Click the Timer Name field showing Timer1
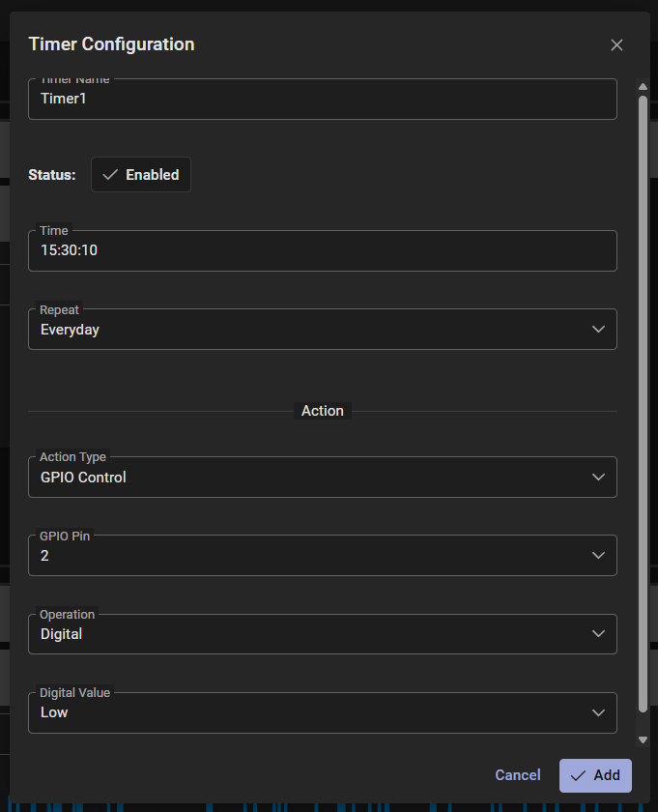 323,99
